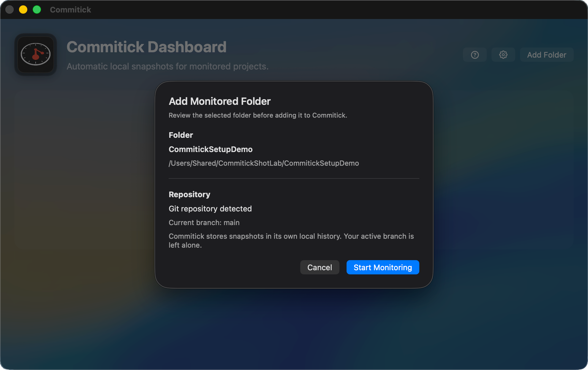The height and width of the screenshot is (370, 588).
Task: Click the Commitick Dashboard heading
Action: [x=146, y=47]
